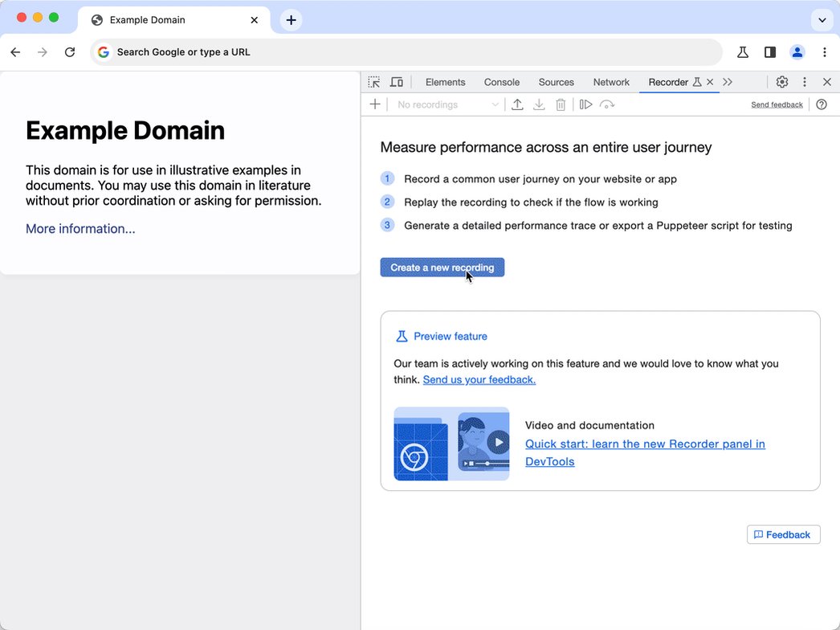
Task: Focus the Search Google or type a URL box
Action: pyautogui.click(x=406, y=52)
